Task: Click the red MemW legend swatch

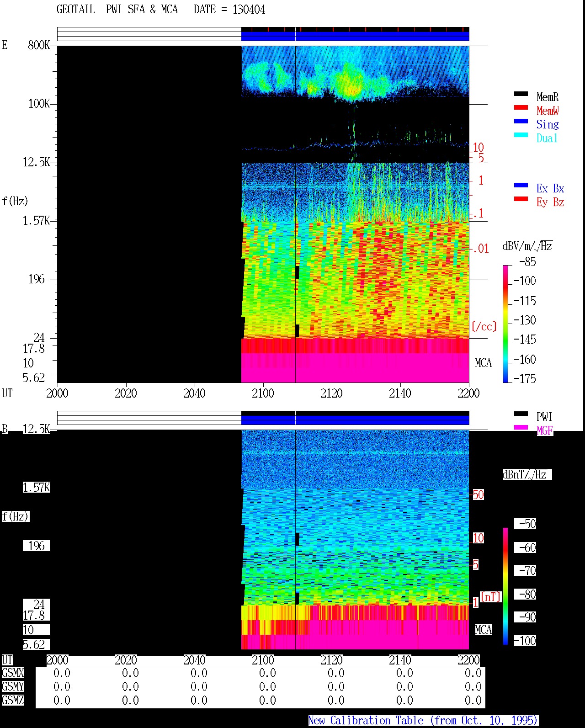Action: tap(521, 107)
